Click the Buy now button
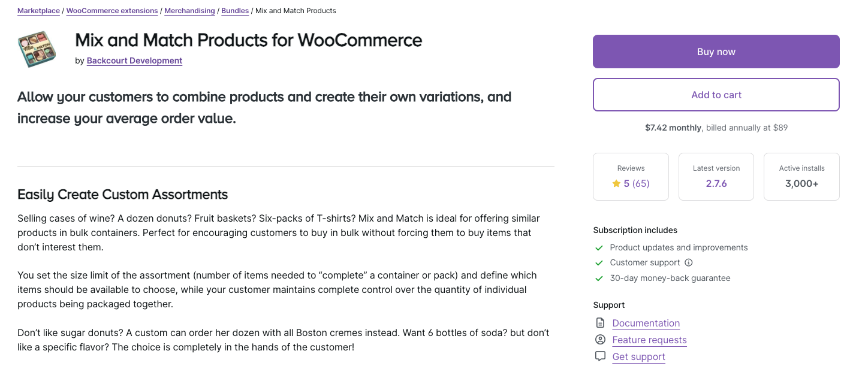The image size is (868, 372). [716, 52]
